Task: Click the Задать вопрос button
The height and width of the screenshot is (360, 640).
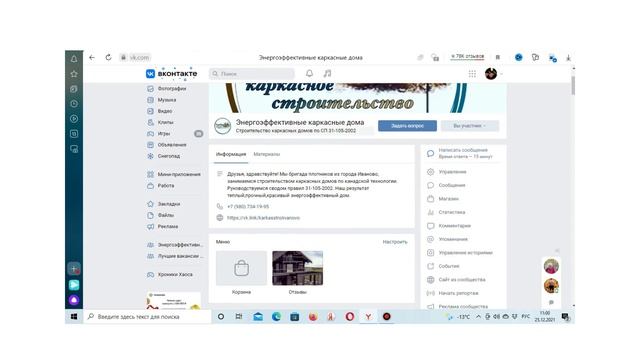Action: pyautogui.click(x=407, y=126)
